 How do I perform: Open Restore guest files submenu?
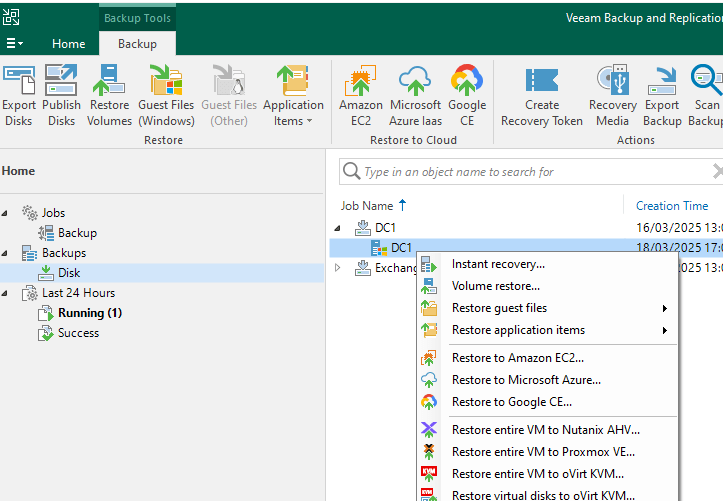[499, 308]
